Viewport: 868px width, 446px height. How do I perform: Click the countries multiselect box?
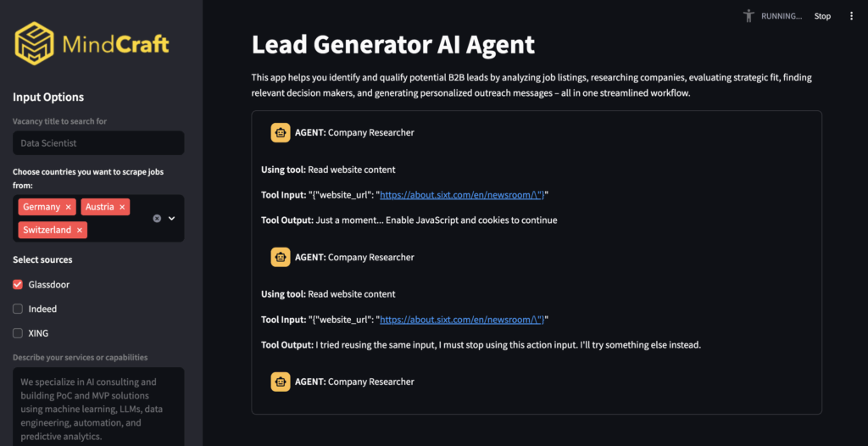pos(98,218)
